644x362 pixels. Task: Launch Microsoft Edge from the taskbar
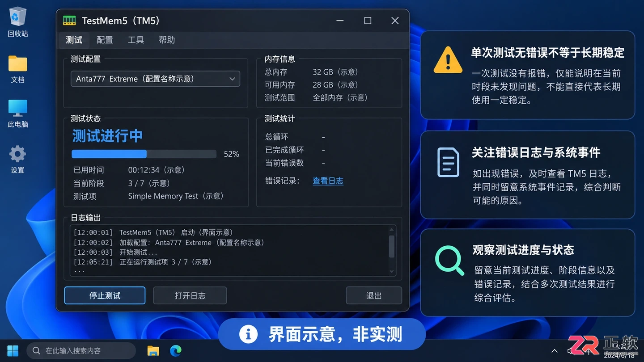176,351
